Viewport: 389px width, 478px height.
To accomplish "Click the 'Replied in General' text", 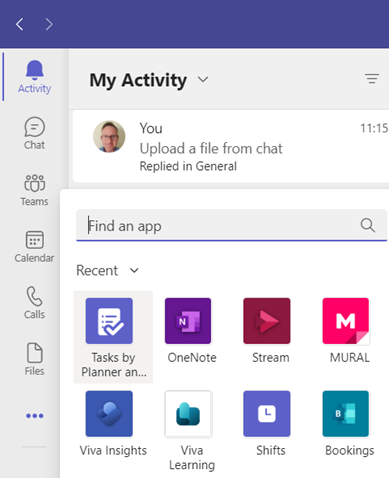I will (x=188, y=166).
